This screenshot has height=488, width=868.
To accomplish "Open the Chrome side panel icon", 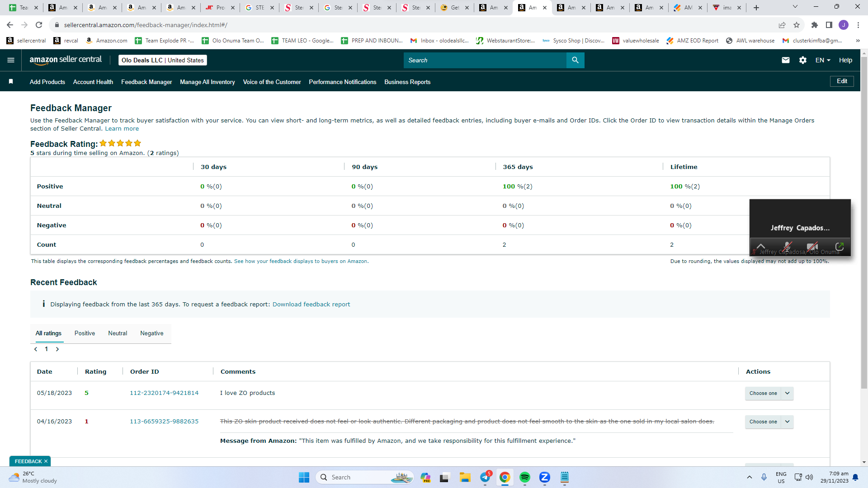I will [x=829, y=25].
